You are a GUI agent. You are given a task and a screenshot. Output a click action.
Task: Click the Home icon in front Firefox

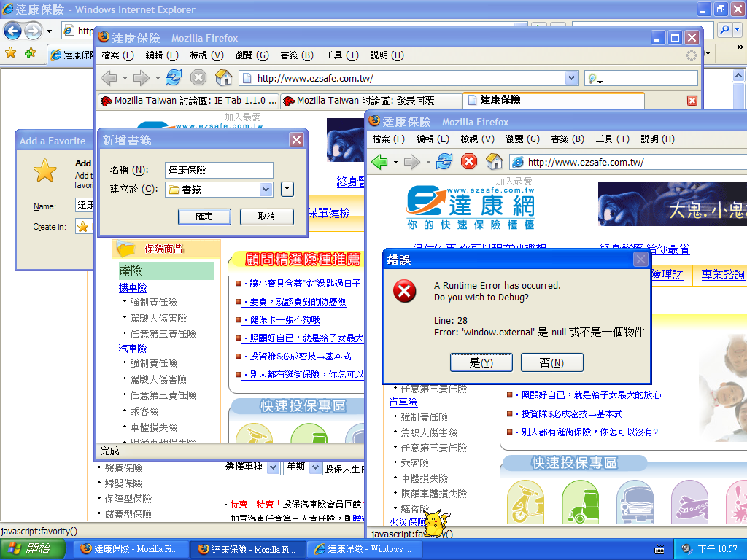(x=494, y=161)
